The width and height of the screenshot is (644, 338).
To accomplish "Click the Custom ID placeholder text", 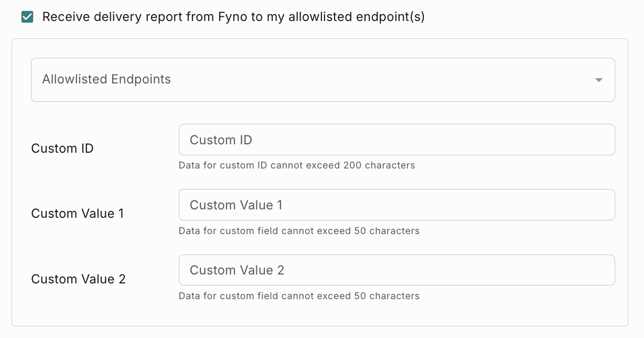I will click(x=220, y=140).
